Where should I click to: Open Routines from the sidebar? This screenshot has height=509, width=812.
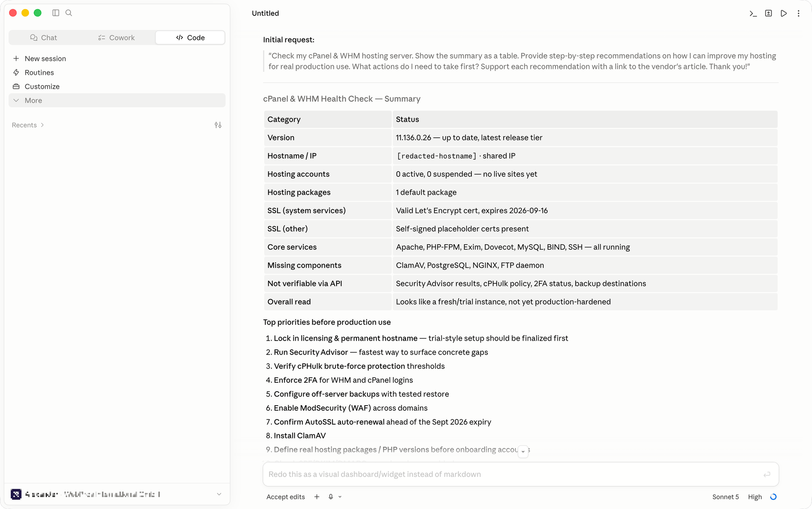(117, 72)
